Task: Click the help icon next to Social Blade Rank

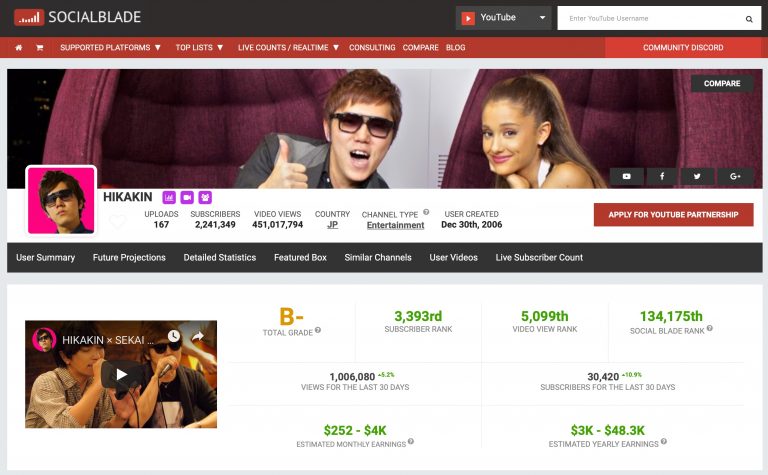Action: pos(710,328)
